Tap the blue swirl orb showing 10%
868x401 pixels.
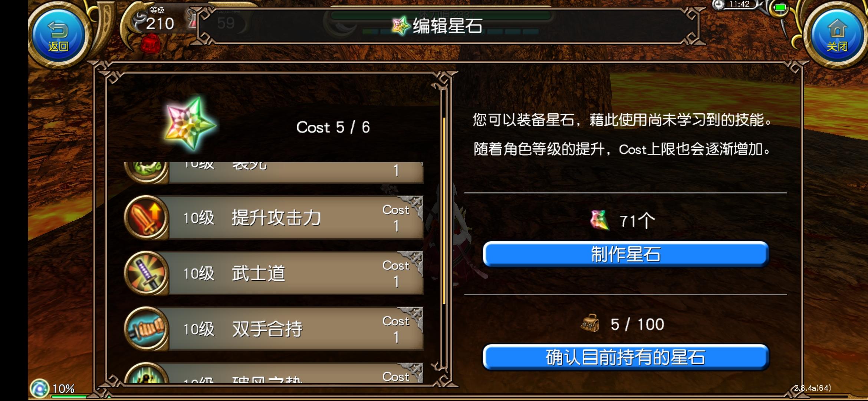click(x=39, y=388)
